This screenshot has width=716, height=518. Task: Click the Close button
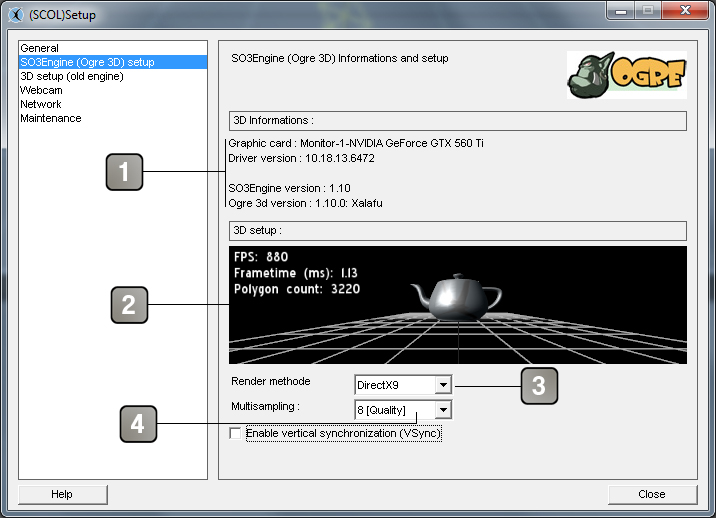point(652,494)
